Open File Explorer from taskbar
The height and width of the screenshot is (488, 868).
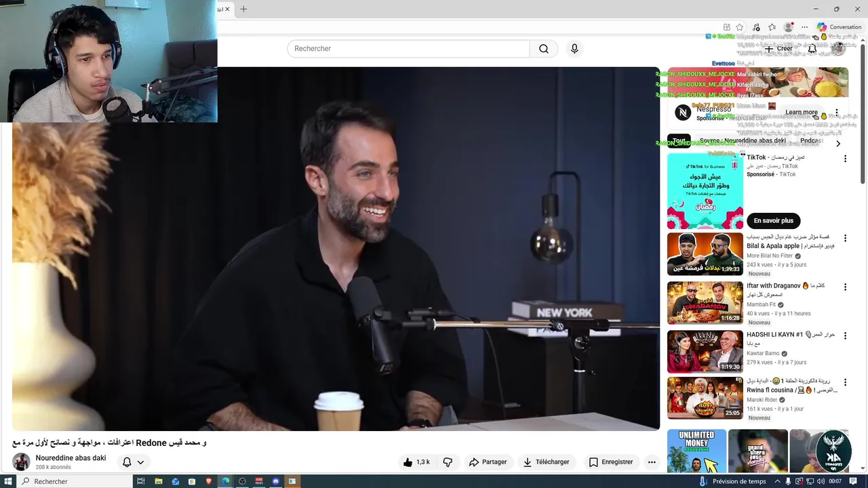point(158,481)
